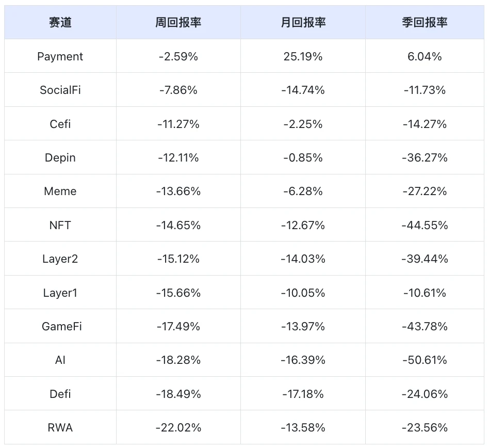Click the Meme sector cell

click(60, 191)
